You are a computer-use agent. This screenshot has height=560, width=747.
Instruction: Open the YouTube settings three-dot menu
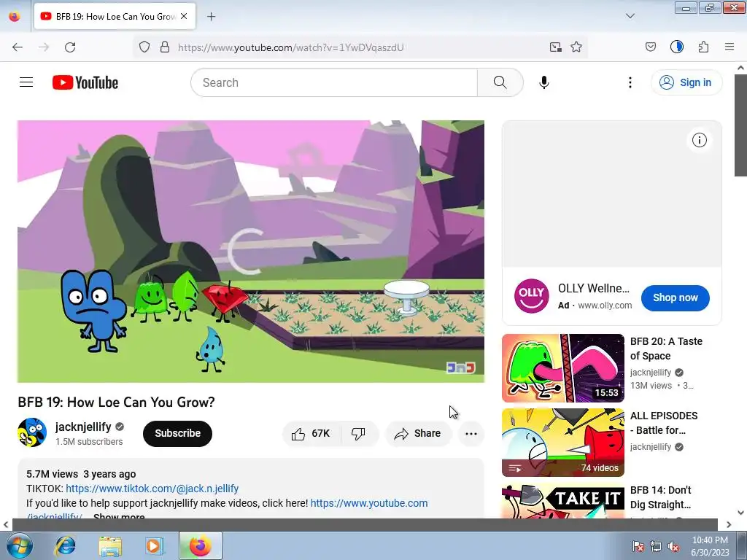click(x=630, y=82)
